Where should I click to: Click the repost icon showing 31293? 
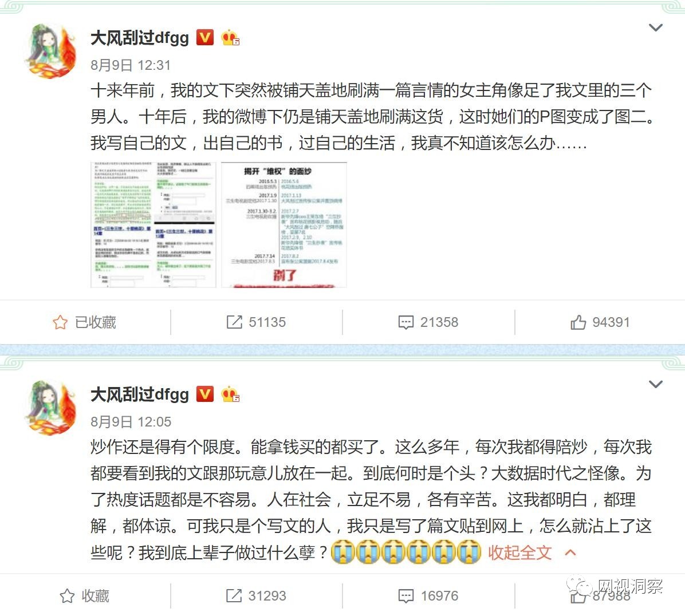(x=234, y=595)
